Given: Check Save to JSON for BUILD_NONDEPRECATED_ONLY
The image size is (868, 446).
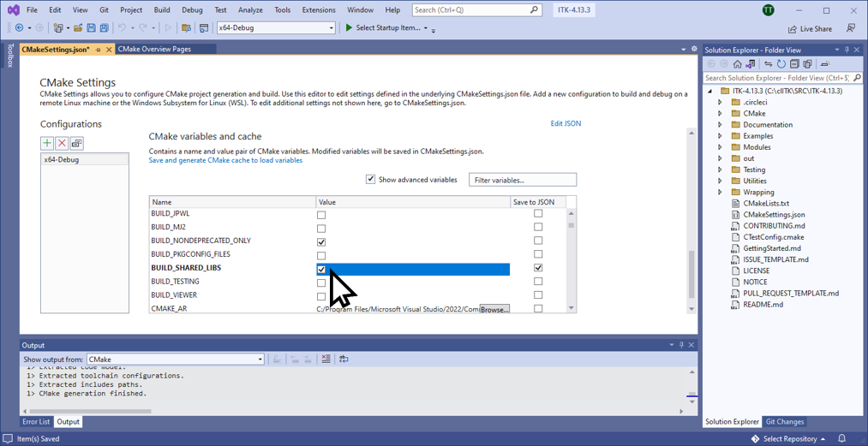Looking at the screenshot, I should (538, 241).
